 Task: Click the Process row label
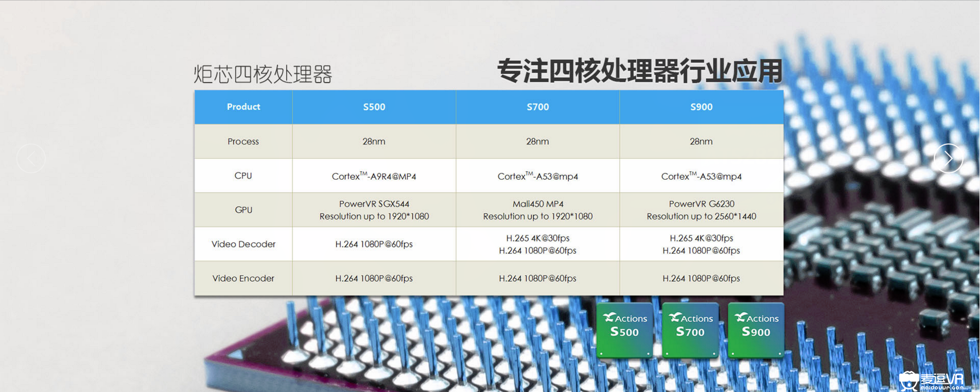click(x=243, y=141)
